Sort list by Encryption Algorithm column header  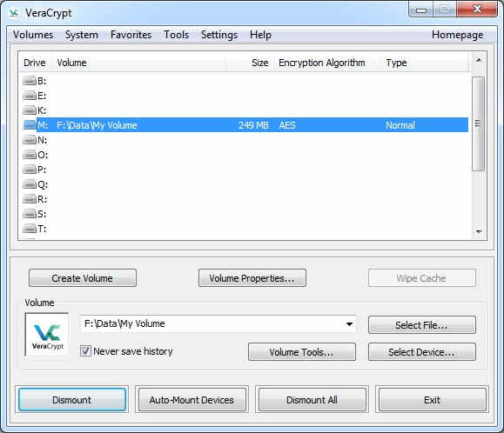point(322,63)
